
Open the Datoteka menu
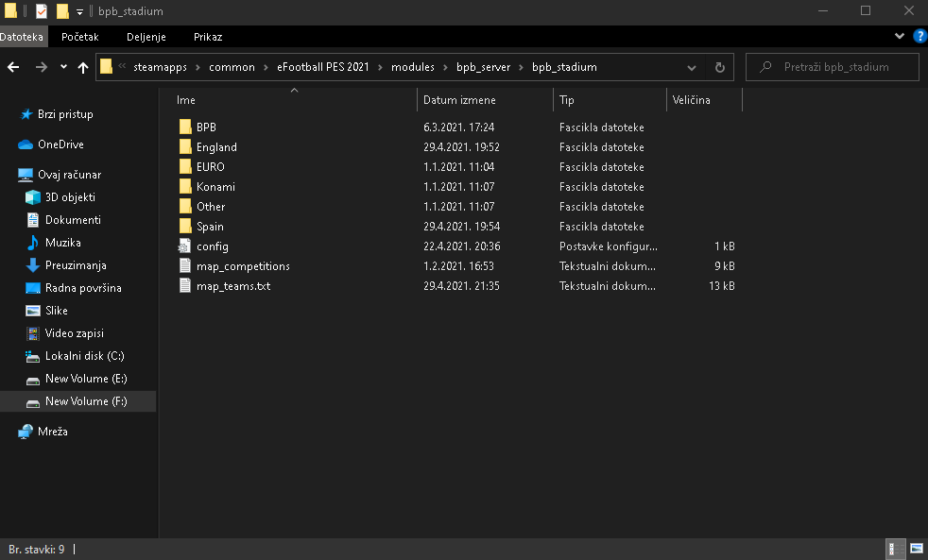coord(22,37)
